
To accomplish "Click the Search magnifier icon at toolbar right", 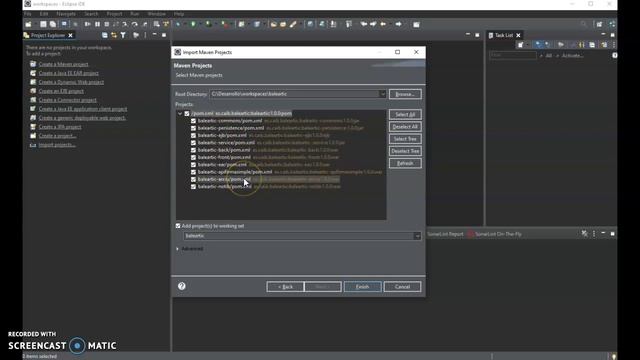I will coord(583,24).
